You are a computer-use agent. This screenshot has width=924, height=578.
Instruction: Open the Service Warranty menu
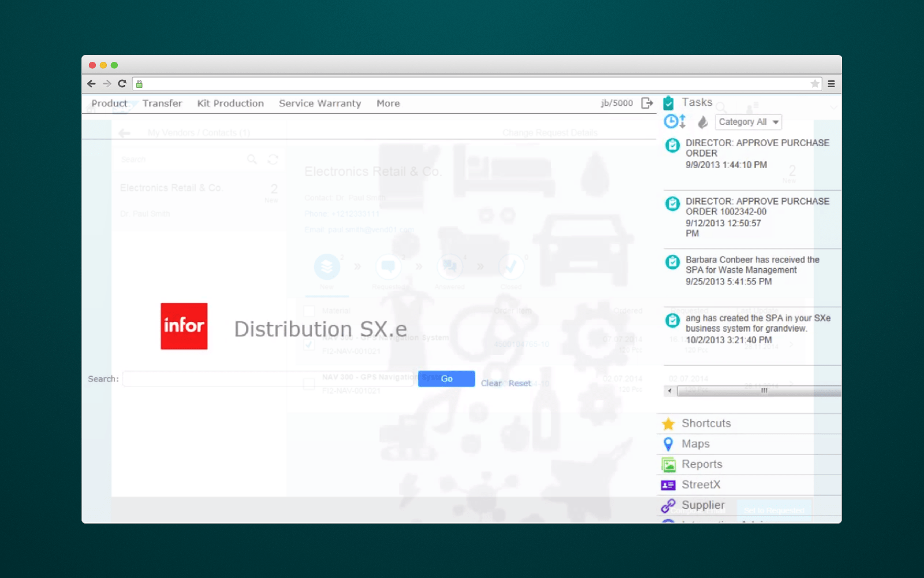click(x=320, y=103)
